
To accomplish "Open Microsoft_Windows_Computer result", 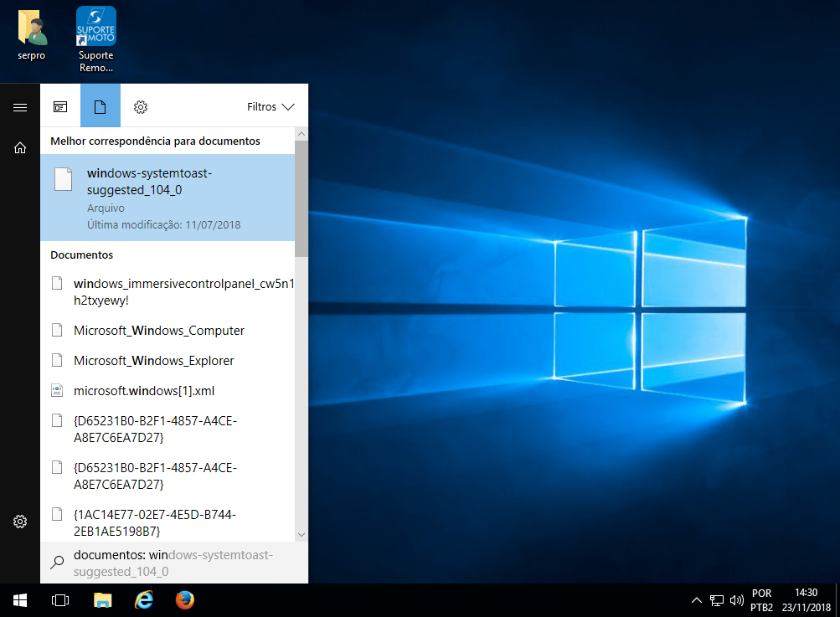I will pos(159,331).
